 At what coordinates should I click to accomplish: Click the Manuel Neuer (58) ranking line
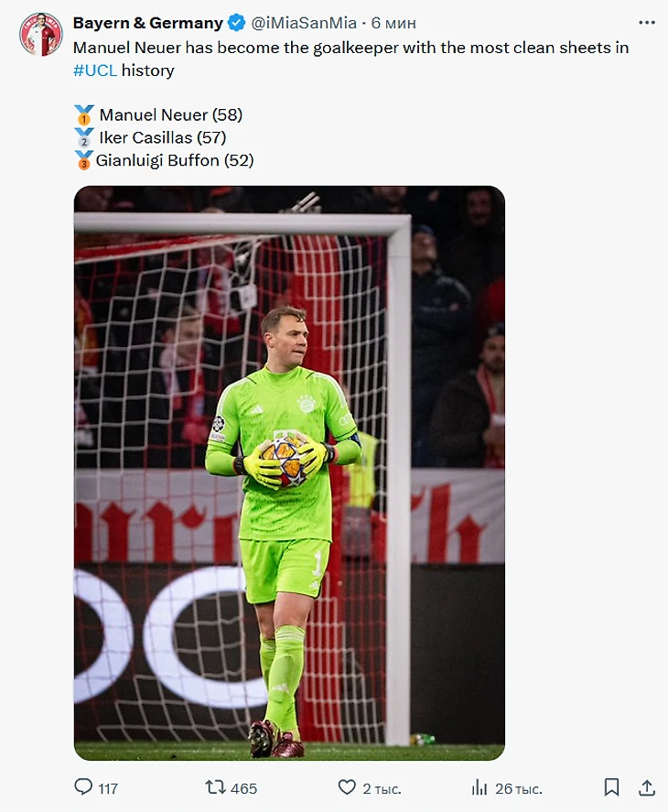tap(158, 115)
